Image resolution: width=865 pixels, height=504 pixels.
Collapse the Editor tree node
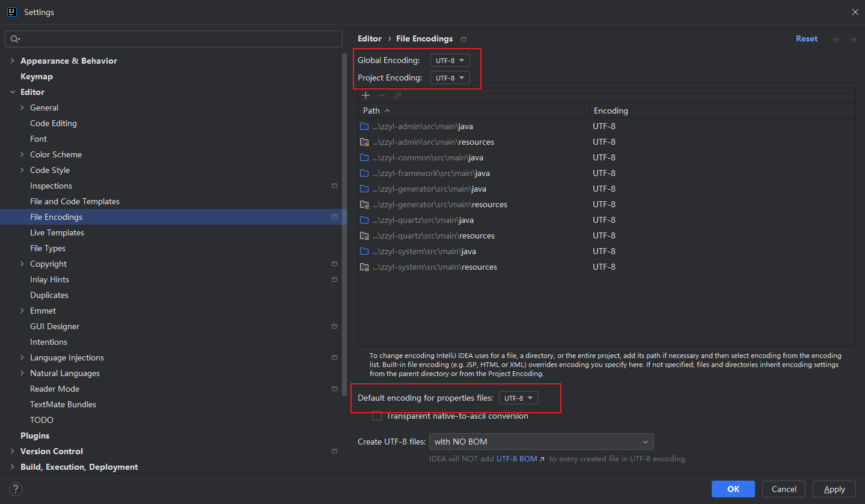[x=13, y=92]
